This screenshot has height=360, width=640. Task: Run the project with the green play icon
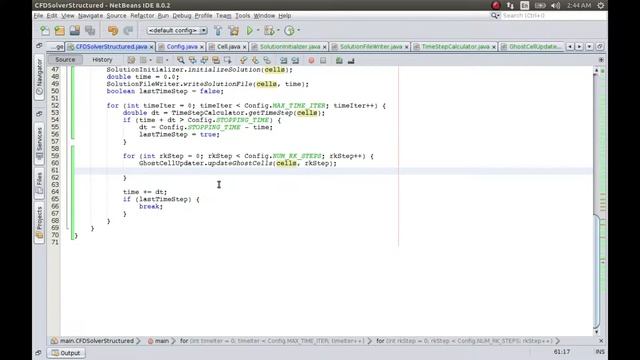[250, 31]
